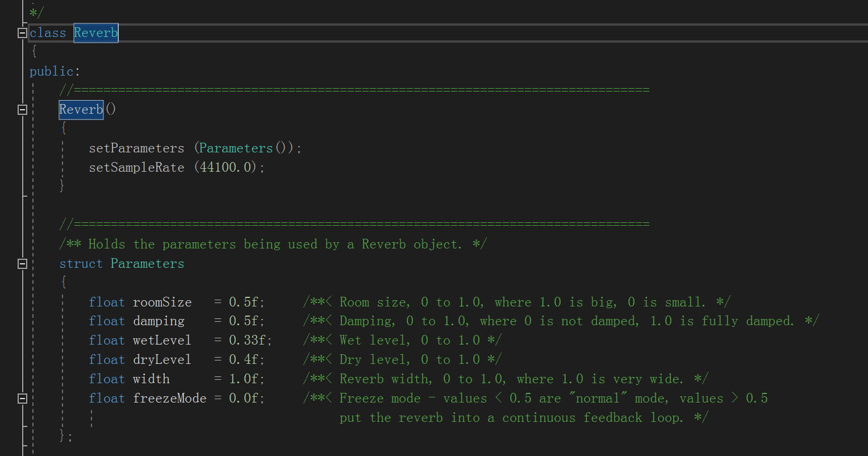Click the 44100.0 sample rate value
The image size is (868, 456).
click(229, 168)
